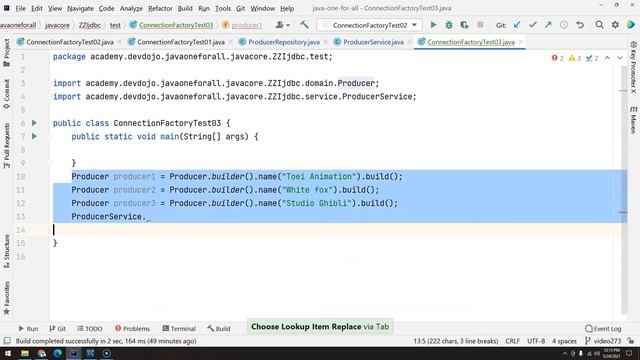Open the Key Promoter X panel
The width and height of the screenshot is (640, 360).
coord(633,67)
